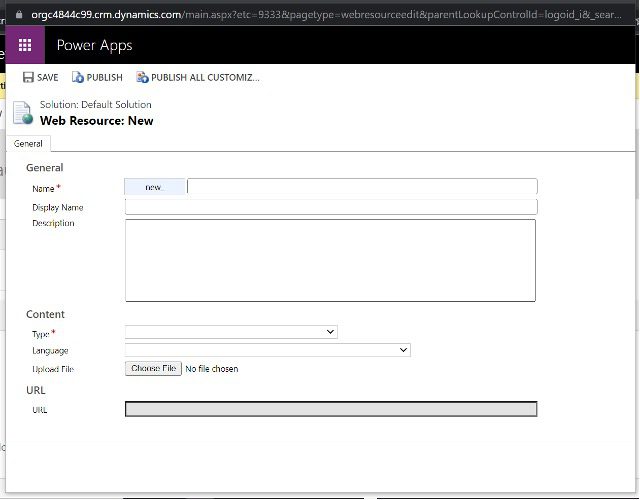Click the 'Web Resource: New' heading
Viewport: 640px width, 500px height.
coord(97,121)
